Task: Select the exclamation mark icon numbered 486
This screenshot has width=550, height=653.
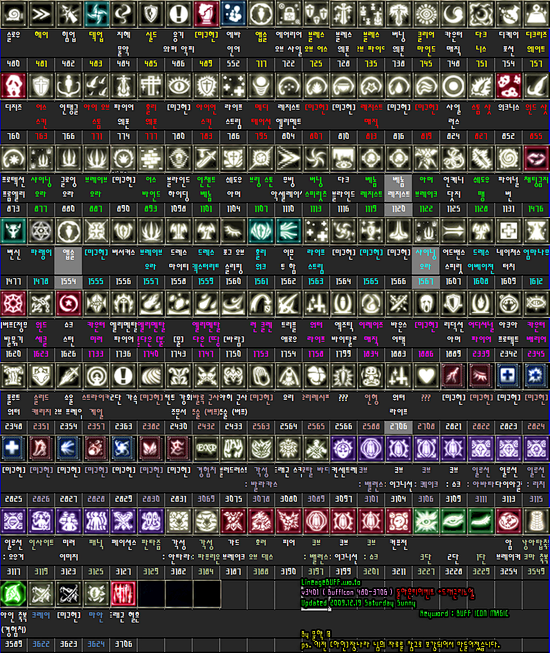Action: pyautogui.click(x=179, y=14)
